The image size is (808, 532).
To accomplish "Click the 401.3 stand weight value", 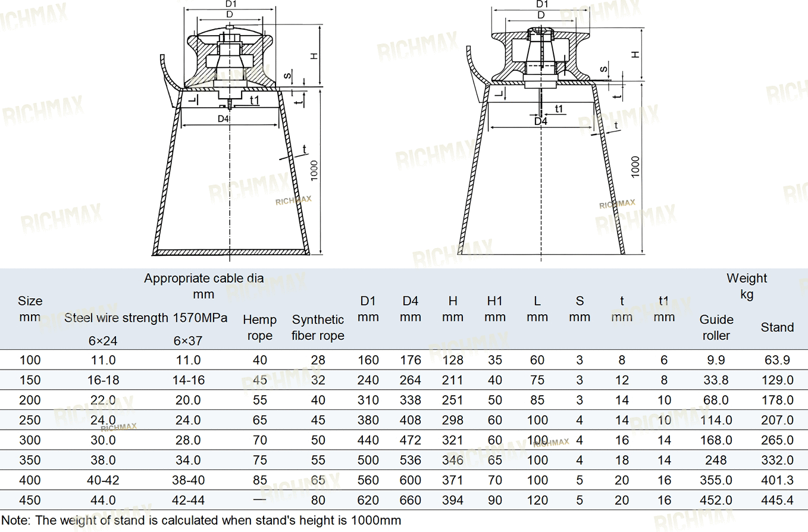I will tap(777, 480).
